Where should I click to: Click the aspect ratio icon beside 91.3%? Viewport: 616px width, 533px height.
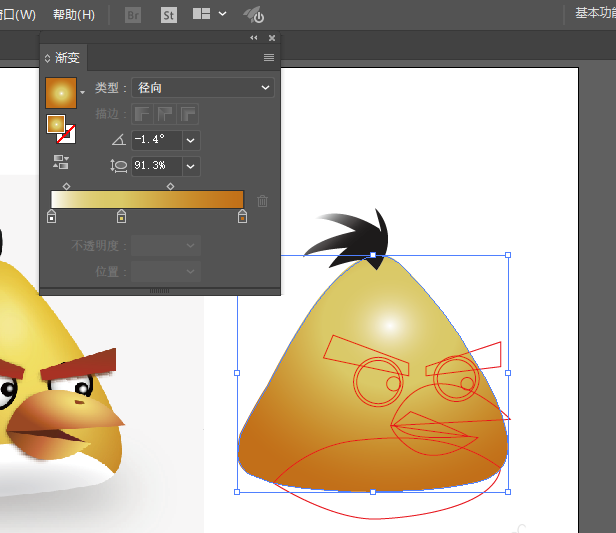(118, 166)
